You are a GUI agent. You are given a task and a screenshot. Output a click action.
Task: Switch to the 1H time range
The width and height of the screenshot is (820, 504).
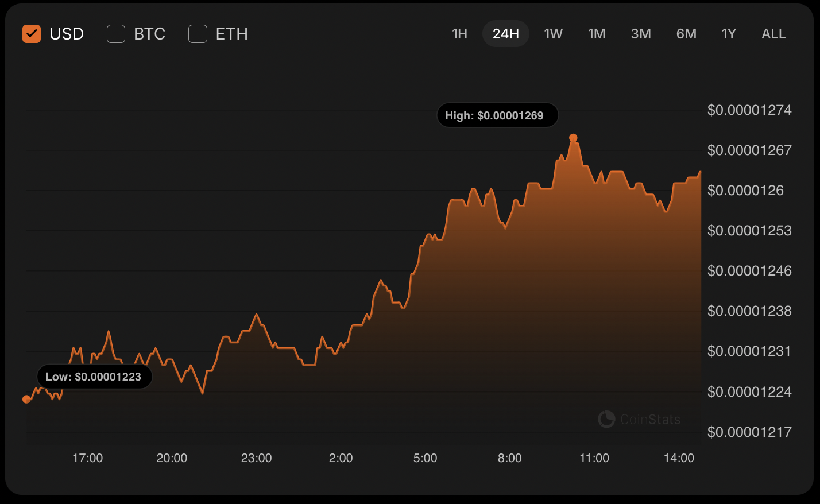459,34
